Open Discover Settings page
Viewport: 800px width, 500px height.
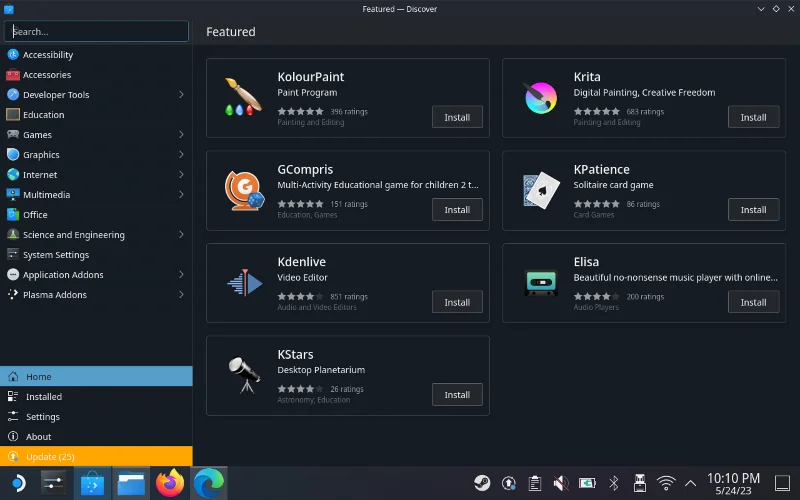pos(96,416)
